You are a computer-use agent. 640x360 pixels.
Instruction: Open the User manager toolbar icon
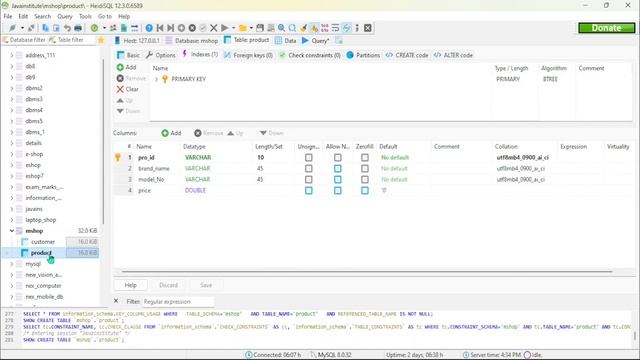click(x=113, y=28)
